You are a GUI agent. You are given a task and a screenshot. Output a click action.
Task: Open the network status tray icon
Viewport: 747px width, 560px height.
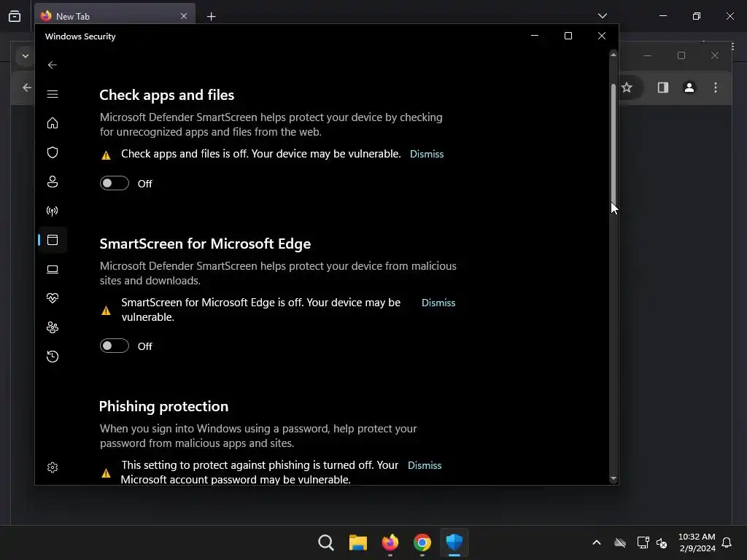[643, 542]
